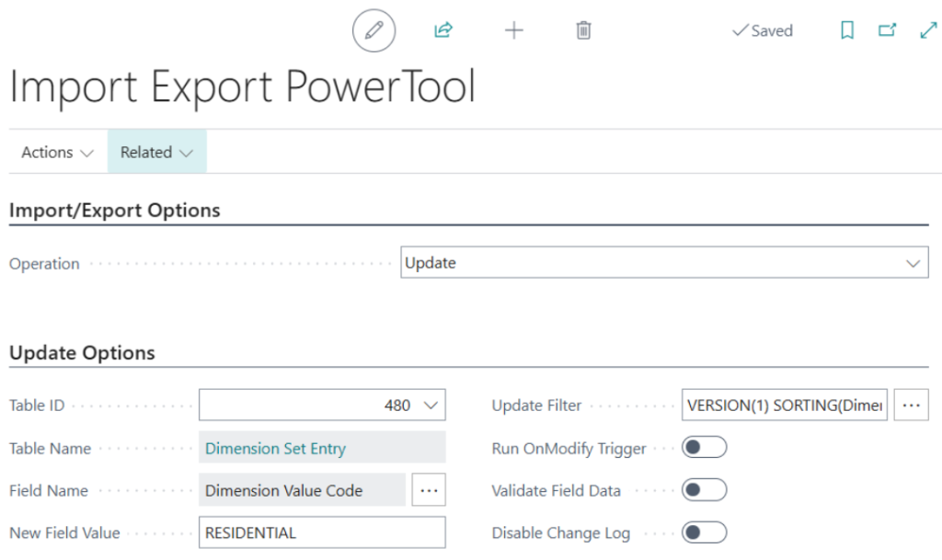Open the Related menu
The image size is (942, 560).
coord(156,153)
